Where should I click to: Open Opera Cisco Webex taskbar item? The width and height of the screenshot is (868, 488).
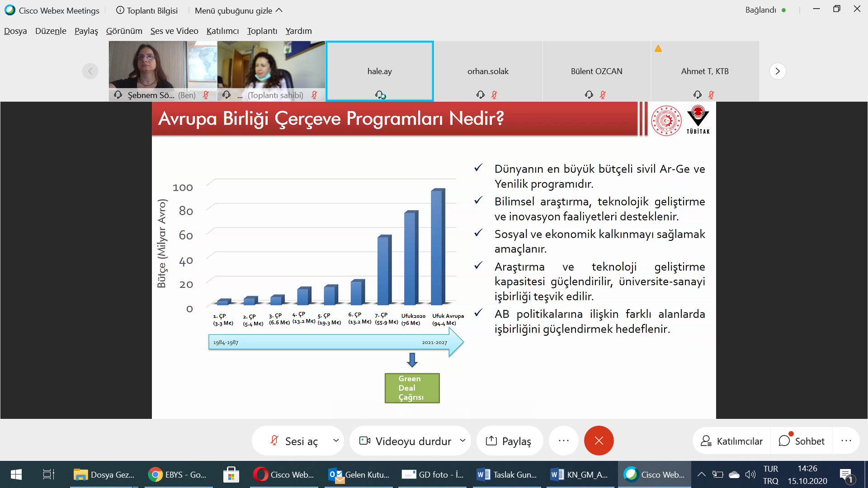pyautogui.click(x=284, y=474)
